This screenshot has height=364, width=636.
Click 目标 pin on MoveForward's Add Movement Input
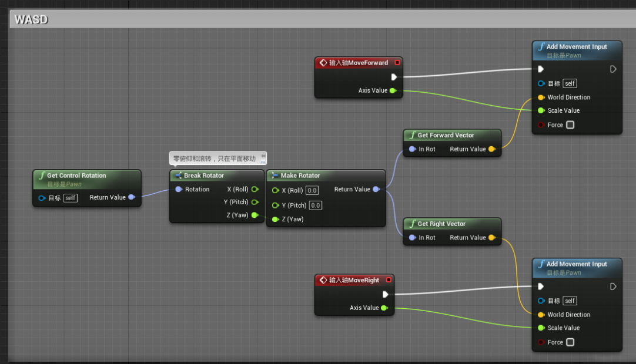coord(541,83)
